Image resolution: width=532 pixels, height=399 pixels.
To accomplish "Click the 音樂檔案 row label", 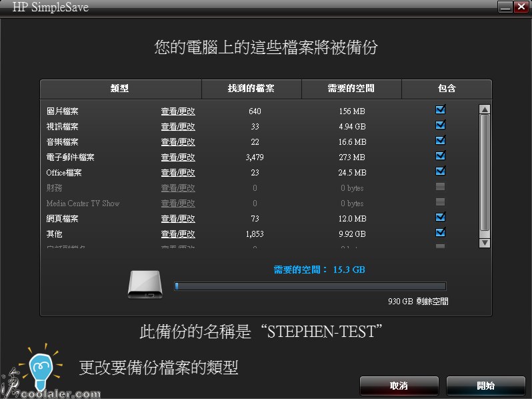I will click(x=63, y=141).
